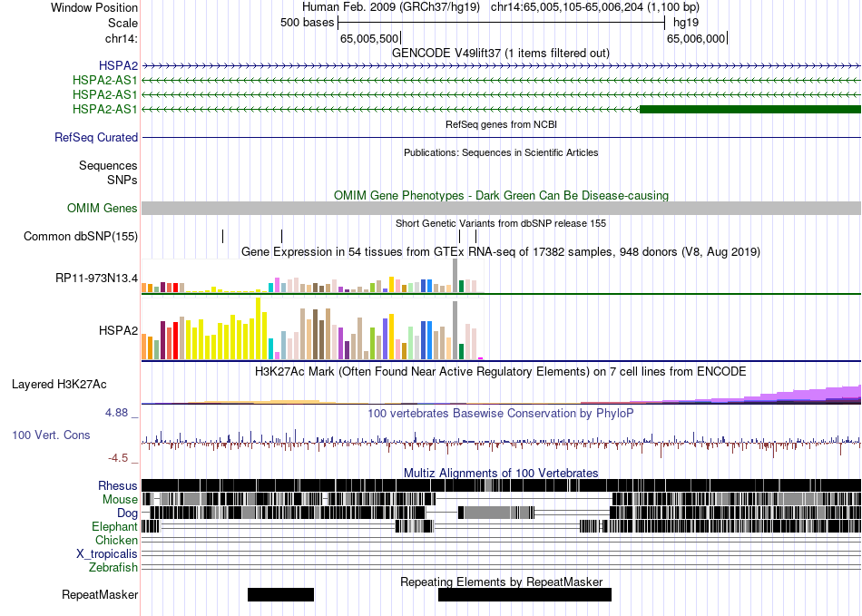Select the Elephant alignment row label
This screenshot has height=616, width=862.
click(114, 526)
